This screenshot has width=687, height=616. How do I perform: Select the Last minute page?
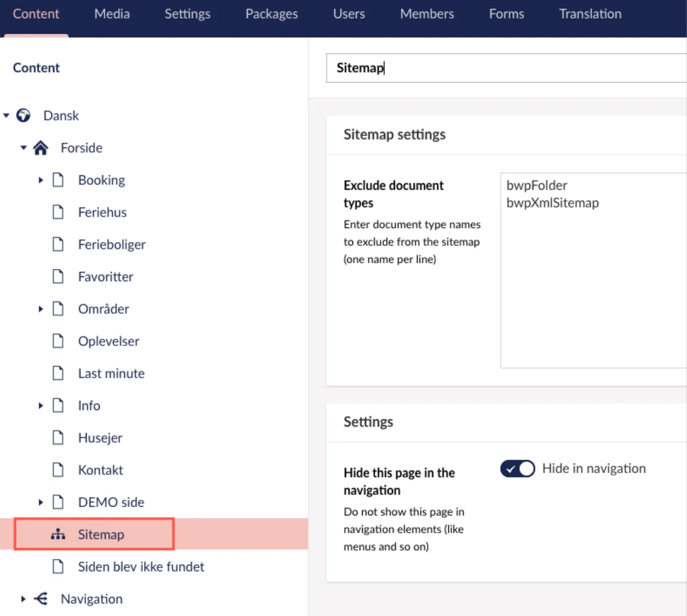111,373
